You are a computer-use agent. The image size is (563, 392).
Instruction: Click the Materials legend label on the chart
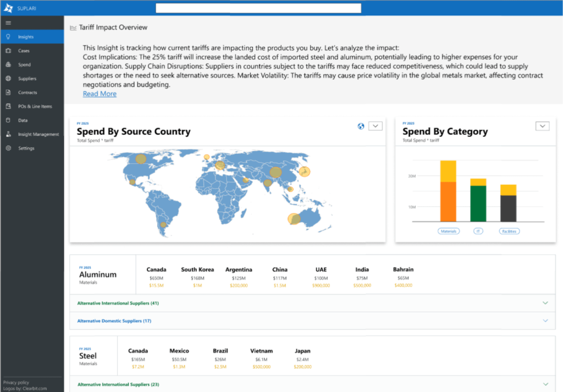click(449, 231)
